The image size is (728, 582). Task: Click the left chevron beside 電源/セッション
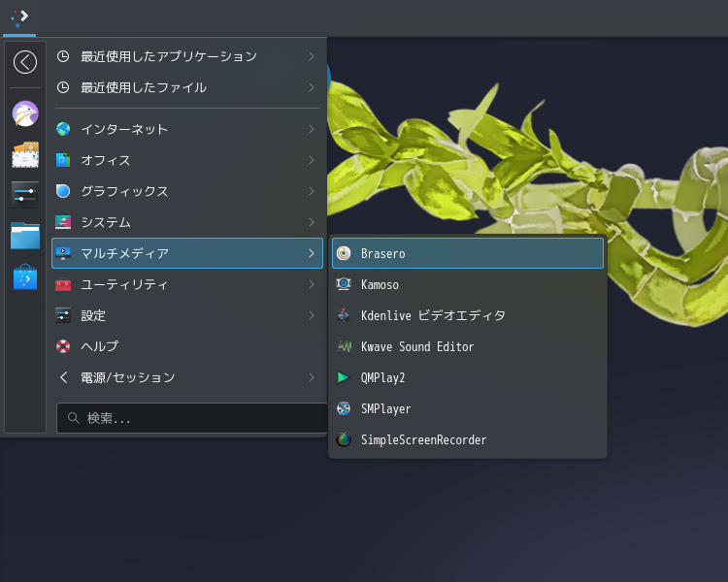pos(64,377)
